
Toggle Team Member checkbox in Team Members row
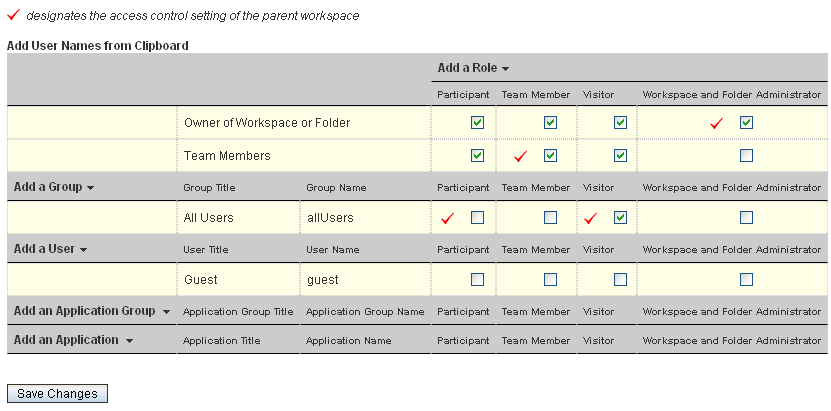pos(550,156)
